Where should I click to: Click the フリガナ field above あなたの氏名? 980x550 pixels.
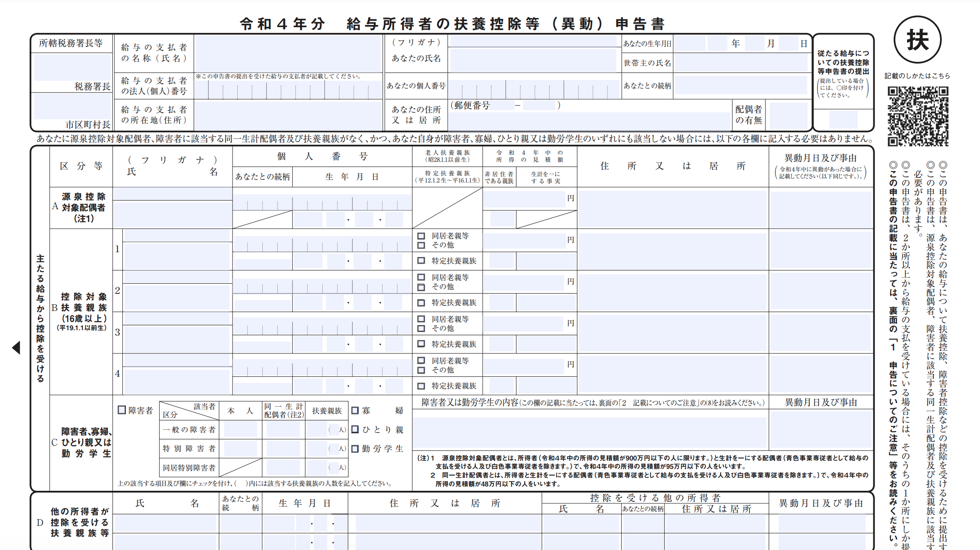[533, 41]
